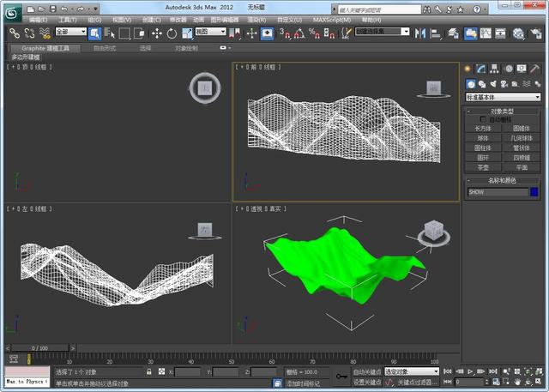Toggle the Angle Snap icon

(299, 33)
